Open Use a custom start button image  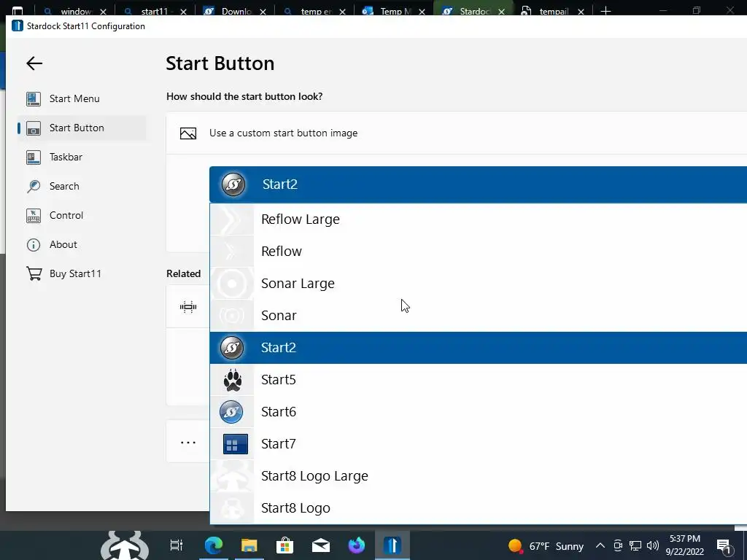(457, 133)
